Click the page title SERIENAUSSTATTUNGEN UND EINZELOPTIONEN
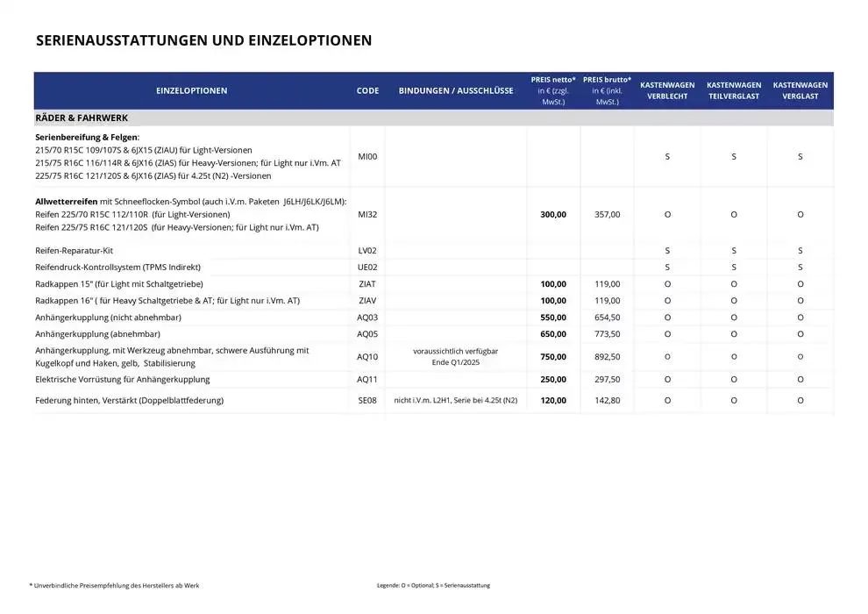The image size is (868, 614). click(x=203, y=40)
